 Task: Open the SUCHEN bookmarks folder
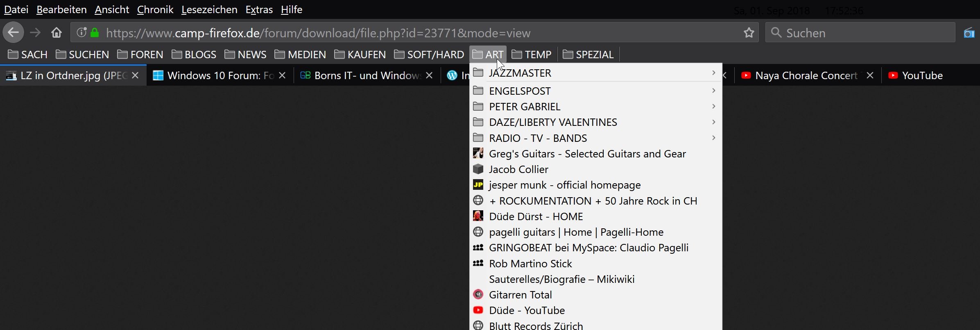pyautogui.click(x=83, y=55)
